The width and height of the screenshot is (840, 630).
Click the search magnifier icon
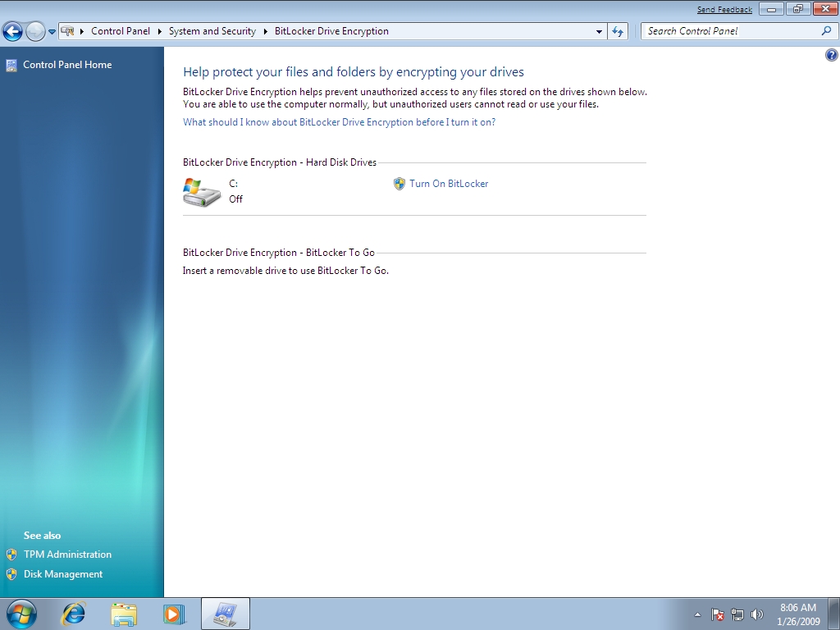pyautogui.click(x=827, y=31)
